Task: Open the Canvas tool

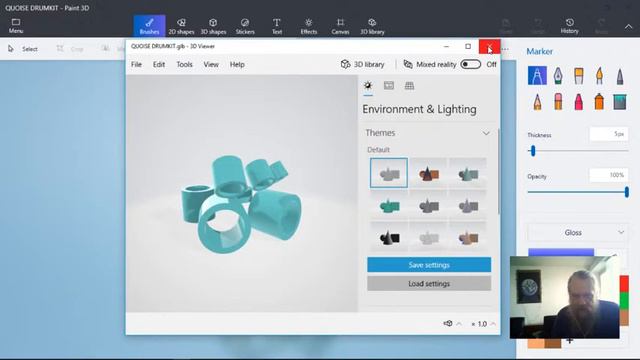Action: pos(340,26)
